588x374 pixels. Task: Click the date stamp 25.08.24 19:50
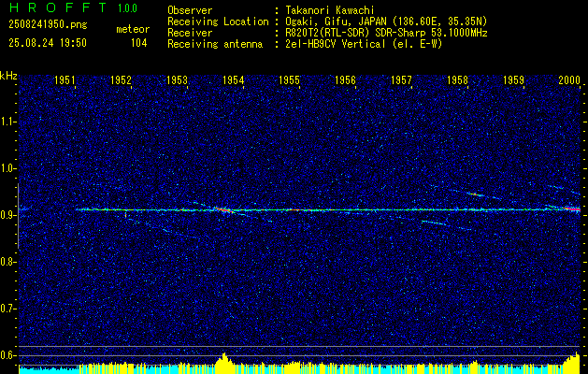point(48,43)
